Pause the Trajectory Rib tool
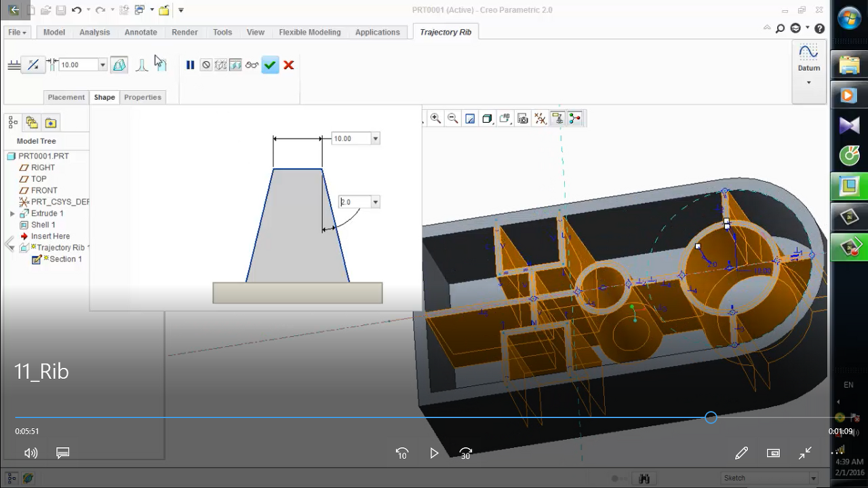This screenshot has width=868, height=488. click(x=191, y=65)
